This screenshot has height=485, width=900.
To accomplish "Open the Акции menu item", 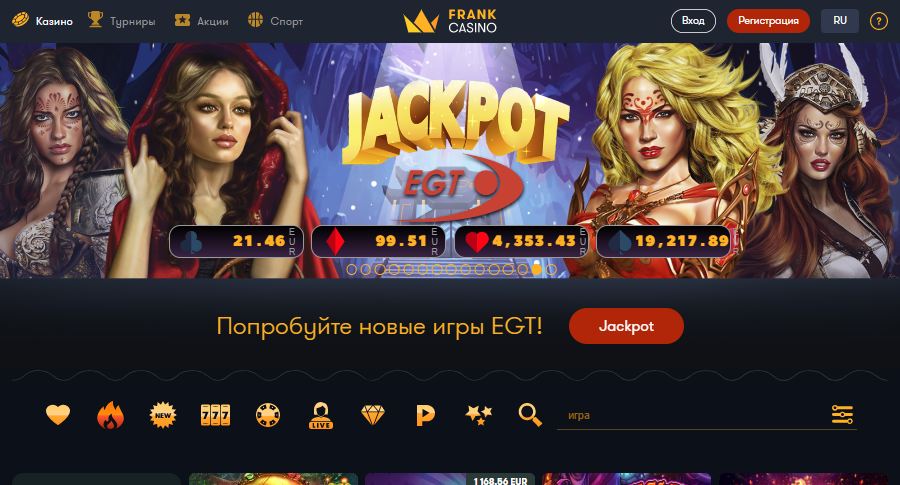I will tap(201, 21).
